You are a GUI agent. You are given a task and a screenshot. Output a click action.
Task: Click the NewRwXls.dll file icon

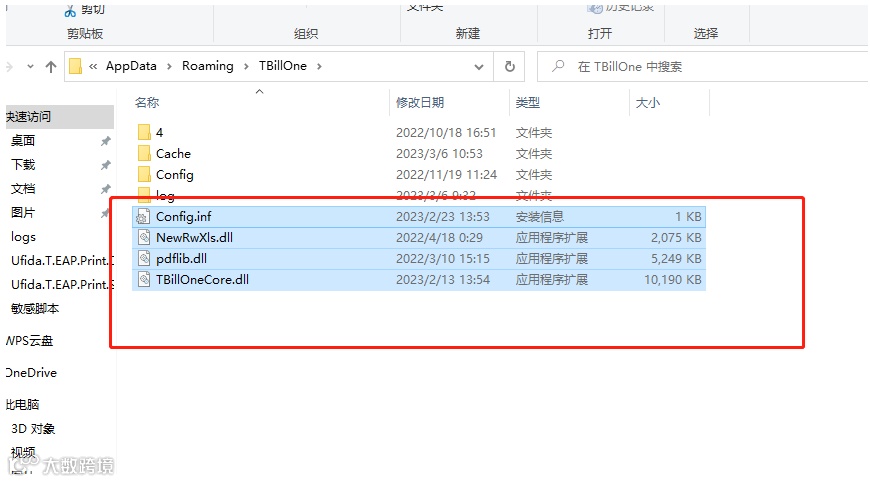[144, 237]
